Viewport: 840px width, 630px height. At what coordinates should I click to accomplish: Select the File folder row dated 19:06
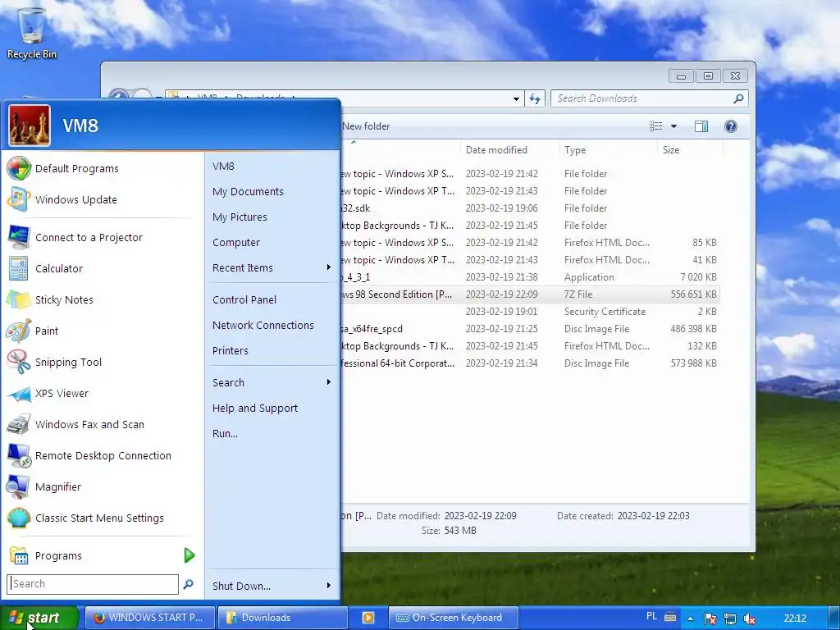click(x=531, y=208)
